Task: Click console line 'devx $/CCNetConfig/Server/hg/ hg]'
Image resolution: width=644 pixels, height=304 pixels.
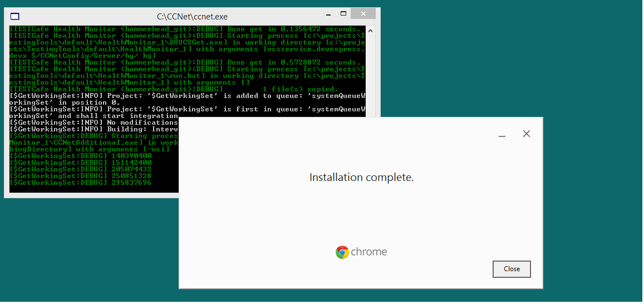Action: tap(83, 56)
